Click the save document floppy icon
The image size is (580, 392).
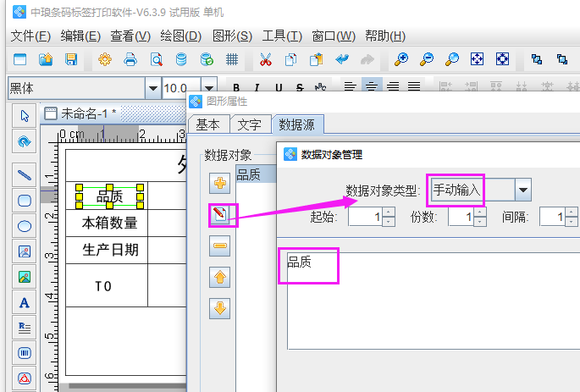pos(71,59)
